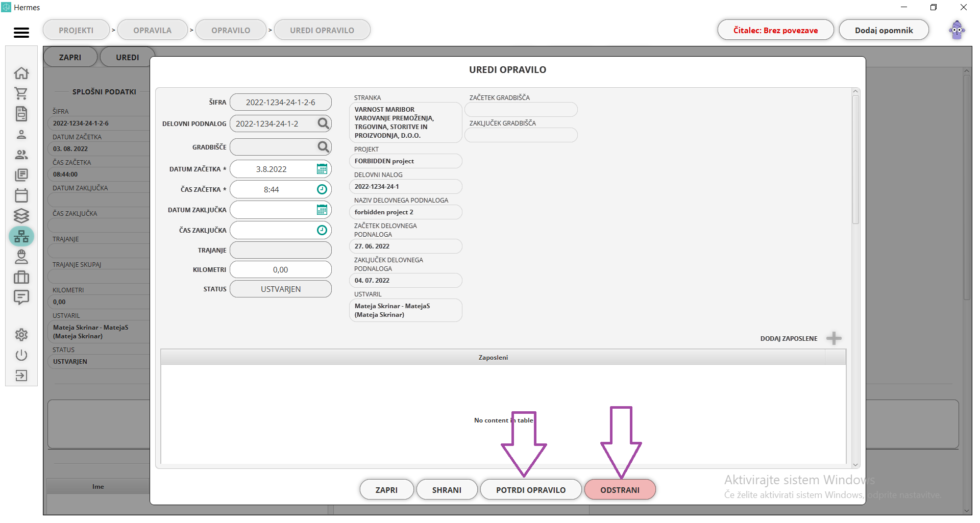The height and width of the screenshot is (523, 980).
Task: Open group of people icon in sidebar
Action: [21, 155]
